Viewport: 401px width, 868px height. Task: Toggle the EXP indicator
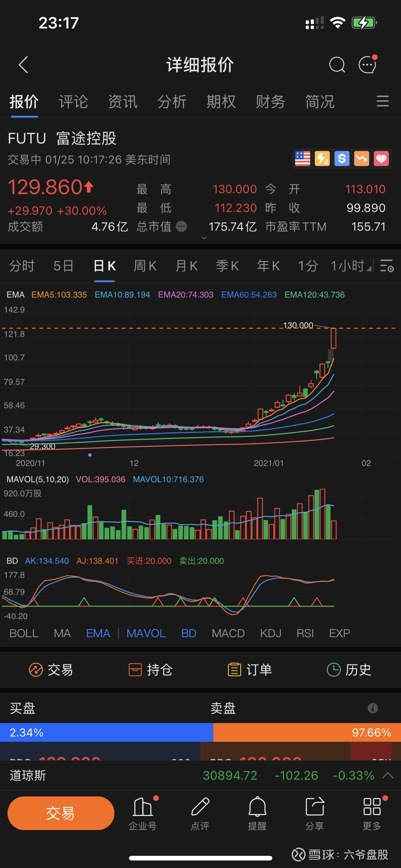point(339,633)
